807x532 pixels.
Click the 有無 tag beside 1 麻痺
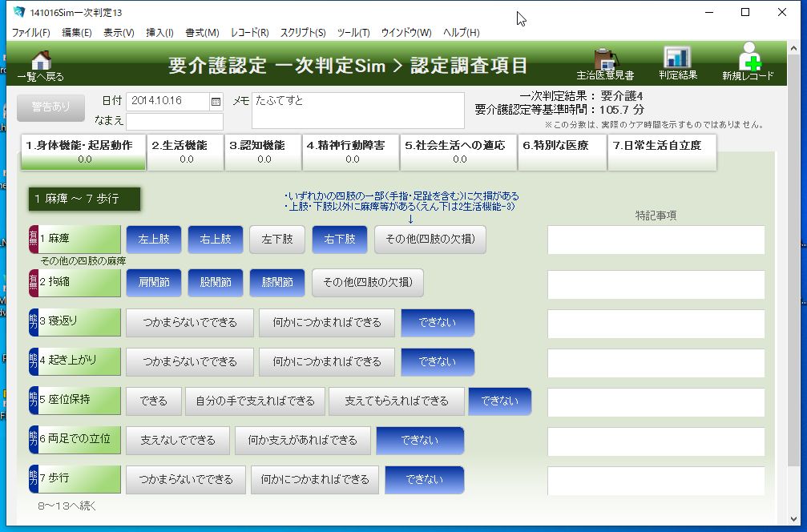pos(34,239)
